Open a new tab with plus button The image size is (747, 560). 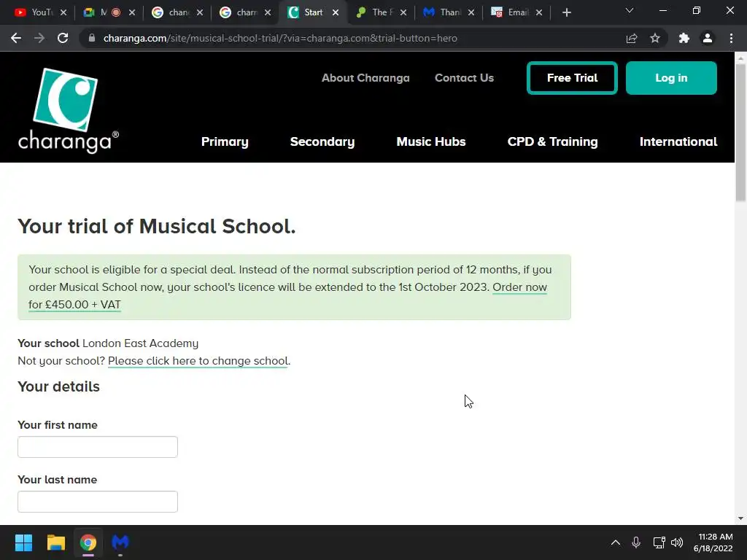coord(566,13)
